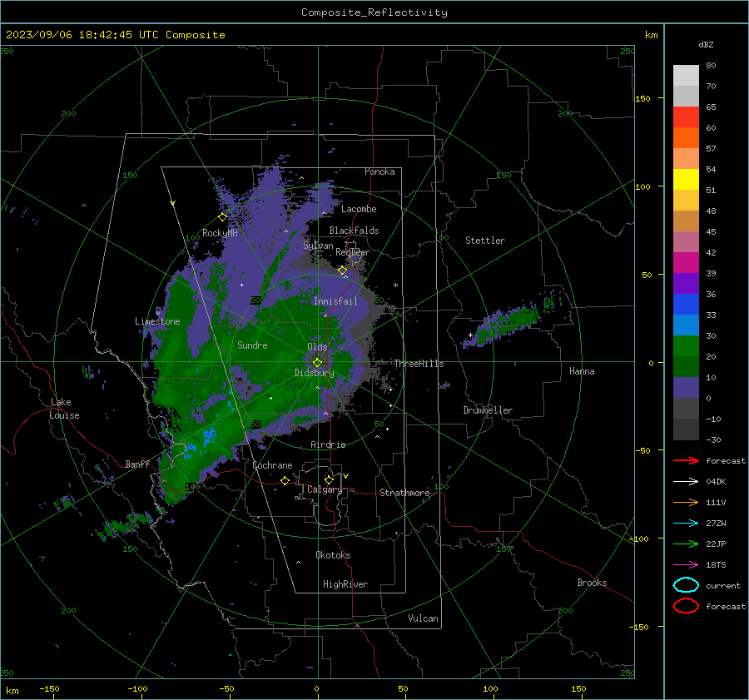
Task: Click the cyan 27ZW arrow legend icon
Action: coord(686,524)
